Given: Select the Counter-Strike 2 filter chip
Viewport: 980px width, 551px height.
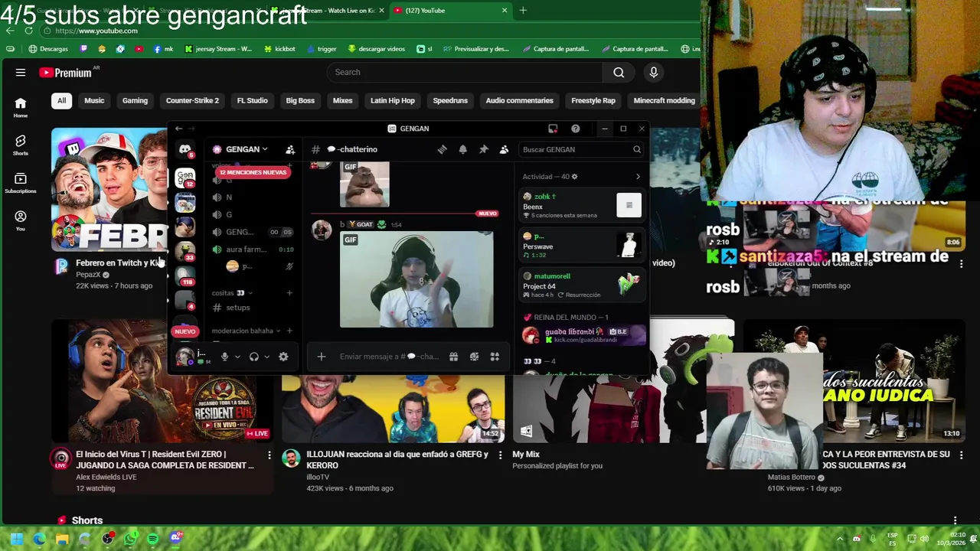Looking at the screenshot, I should click(192, 100).
